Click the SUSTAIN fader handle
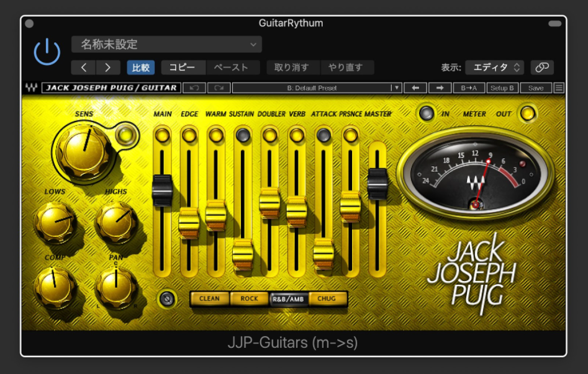The image size is (588, 374). tap(243, 254)
